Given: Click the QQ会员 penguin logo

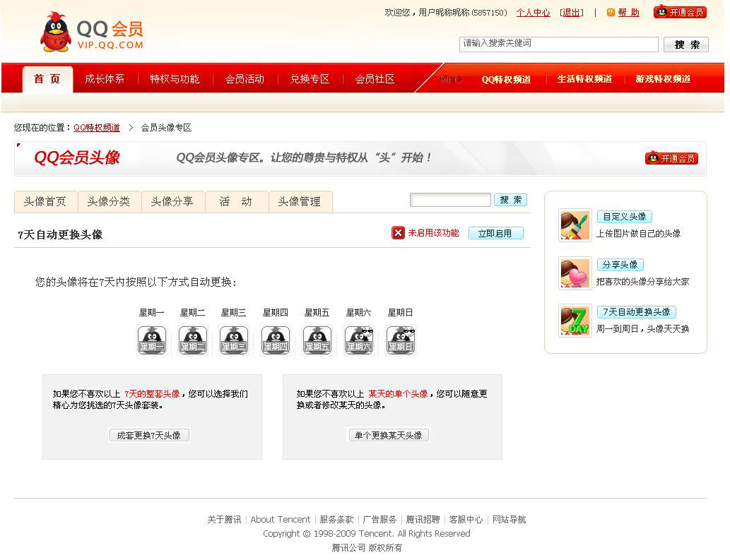Looking at the screenshot, I should [x=91, y=32].
